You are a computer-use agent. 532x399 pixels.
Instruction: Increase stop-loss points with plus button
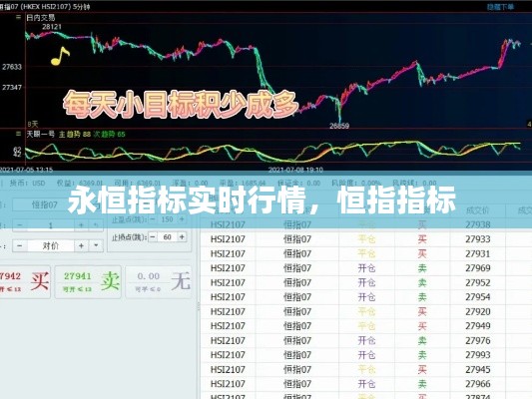click(182, 237)
